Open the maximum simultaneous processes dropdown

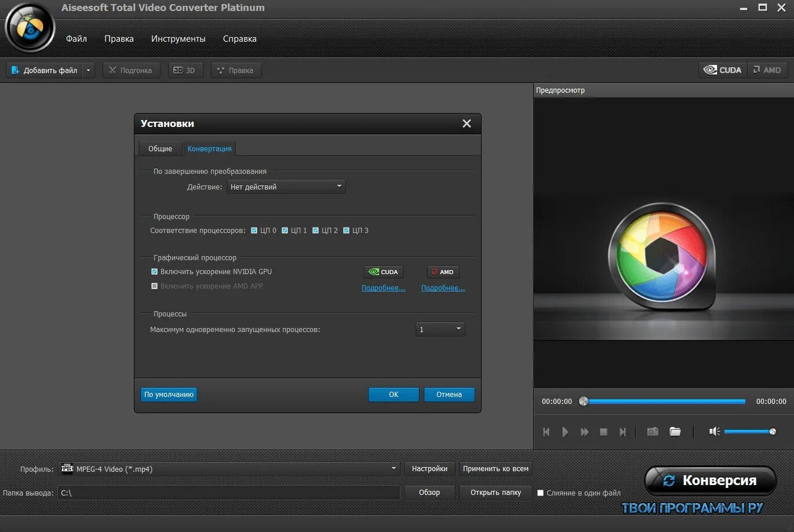440,329
